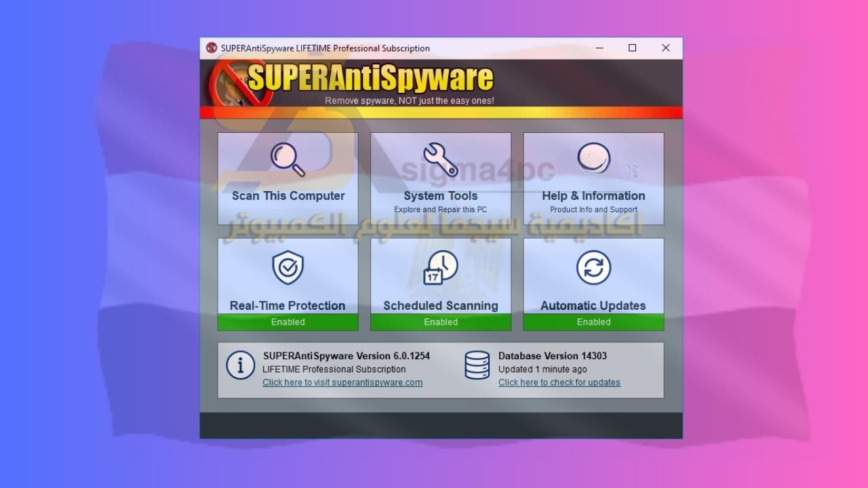Maximize the SUPERAntiSpyware window
This screenshot has width=868, height=488.
point(633,48)
